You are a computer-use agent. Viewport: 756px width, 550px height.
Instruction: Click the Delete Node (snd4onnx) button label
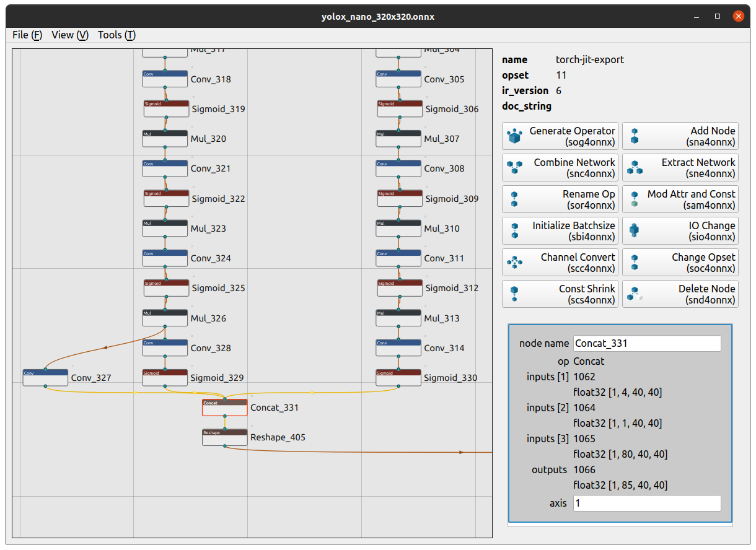[x=707, y=294]
